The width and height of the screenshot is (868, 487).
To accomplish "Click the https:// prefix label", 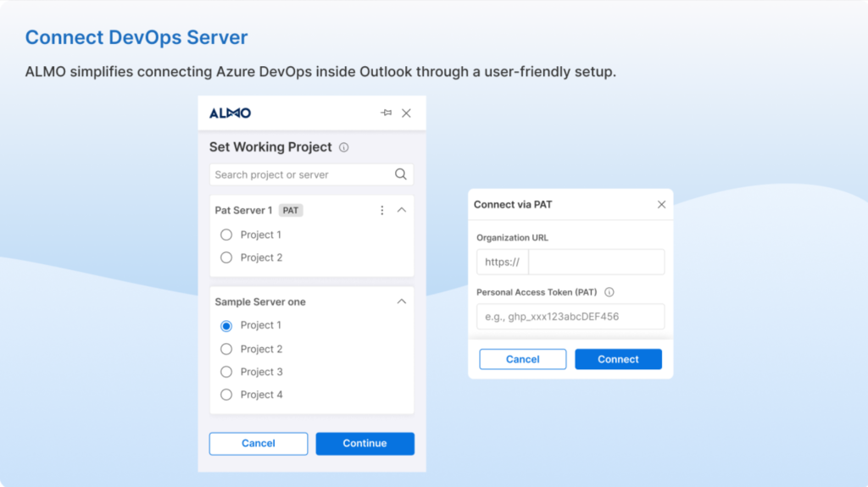I will coord(502,262).
